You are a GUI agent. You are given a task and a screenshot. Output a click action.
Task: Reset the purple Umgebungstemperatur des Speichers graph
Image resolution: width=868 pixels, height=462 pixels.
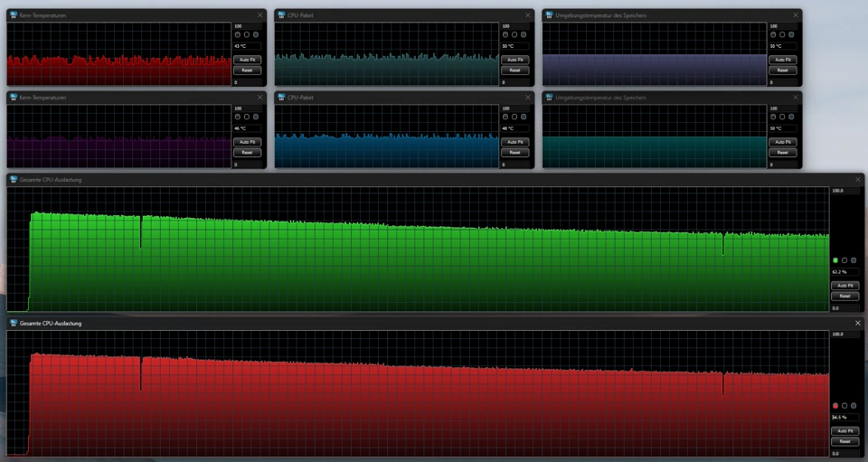[783, 71]
